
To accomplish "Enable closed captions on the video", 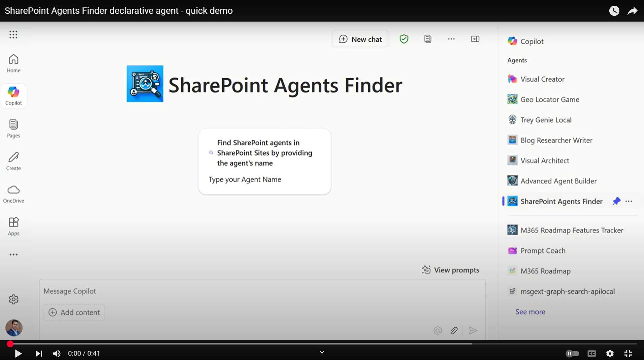I will tap(591, 353).
